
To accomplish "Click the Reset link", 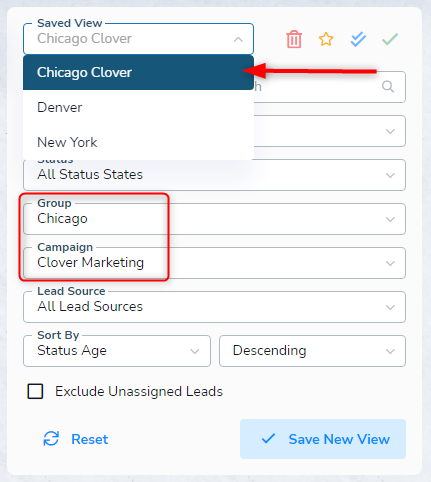I will pyautogui.click(x=90, y=439).
